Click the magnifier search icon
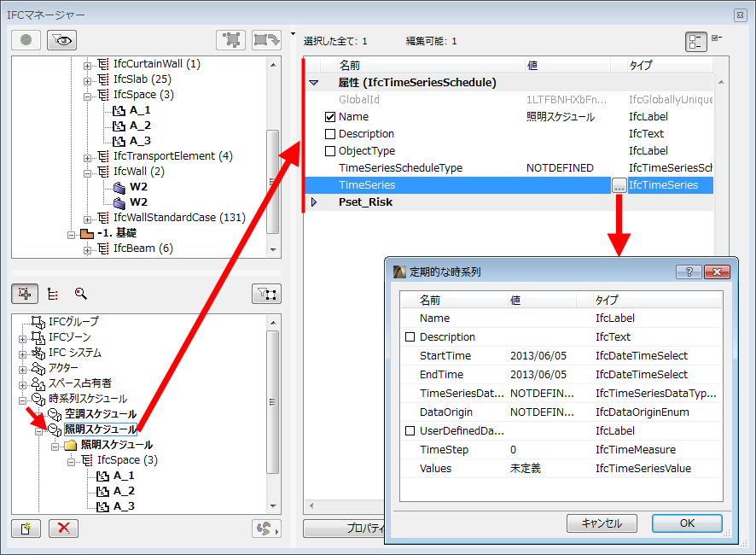756x555 pixels. point(80,294)
